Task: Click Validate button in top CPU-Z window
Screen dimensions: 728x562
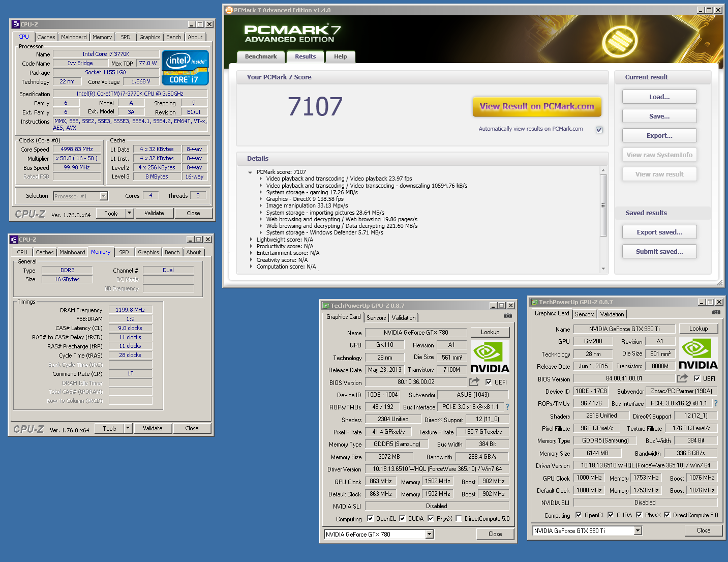Action: tap(154, 213)
